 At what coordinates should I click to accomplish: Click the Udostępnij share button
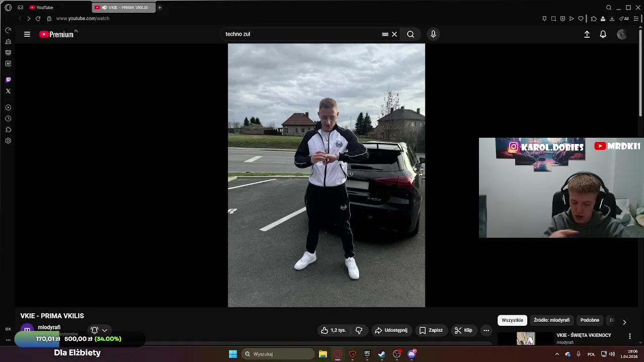coord(391,330)
